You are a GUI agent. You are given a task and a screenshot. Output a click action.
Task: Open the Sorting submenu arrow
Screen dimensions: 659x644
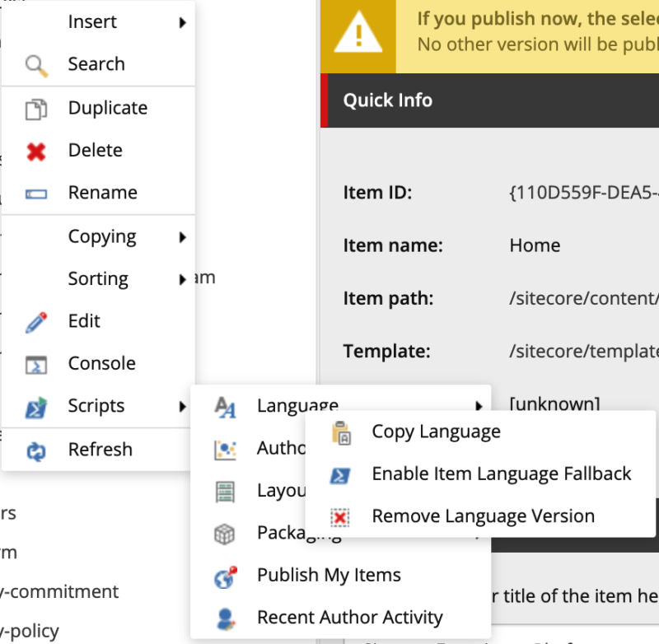183,278
